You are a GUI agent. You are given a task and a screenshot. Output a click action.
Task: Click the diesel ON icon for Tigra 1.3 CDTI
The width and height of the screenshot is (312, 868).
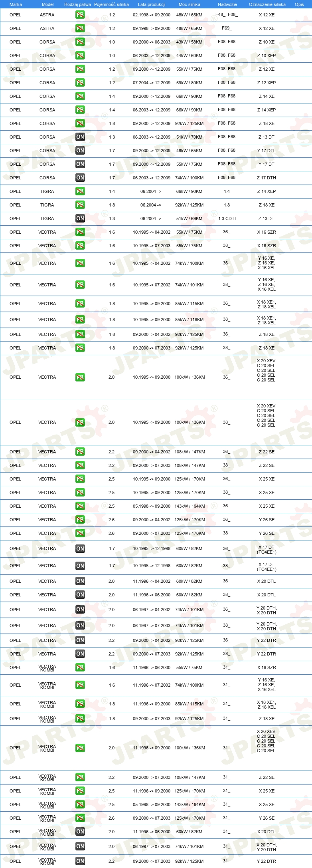(x=80, y=218)
